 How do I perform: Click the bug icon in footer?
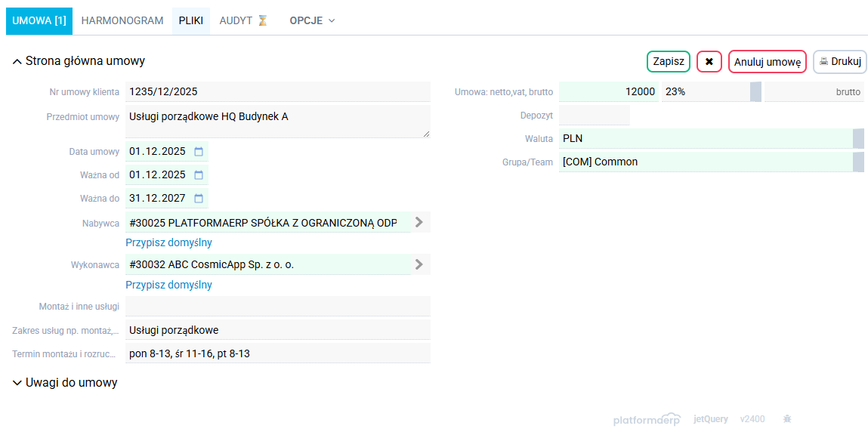click(x=786, y=419)
